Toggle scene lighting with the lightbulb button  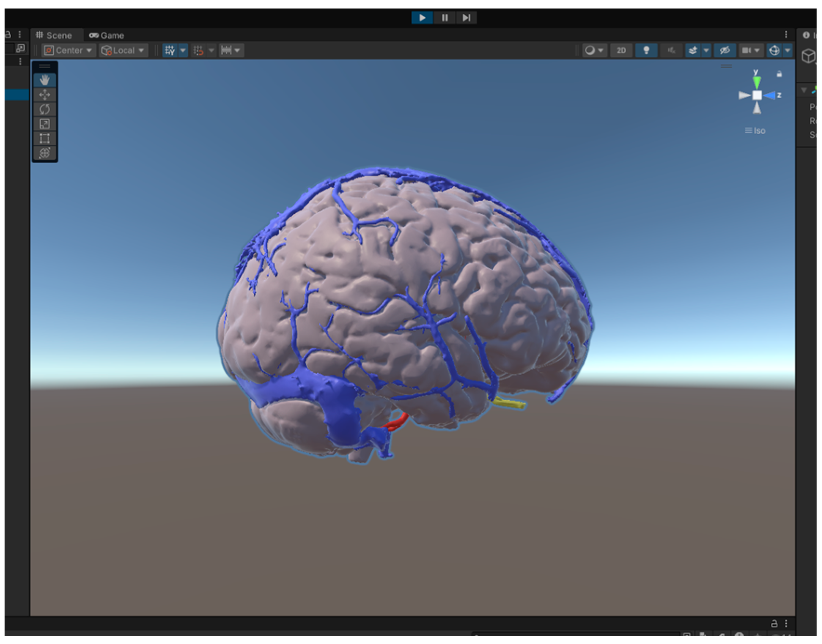[646, 50]
